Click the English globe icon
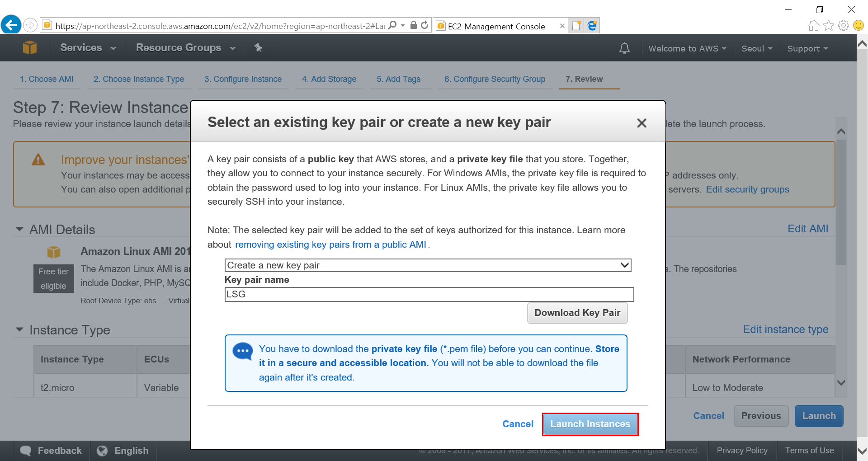The image size is (868, 461). (x=102, y=451)
